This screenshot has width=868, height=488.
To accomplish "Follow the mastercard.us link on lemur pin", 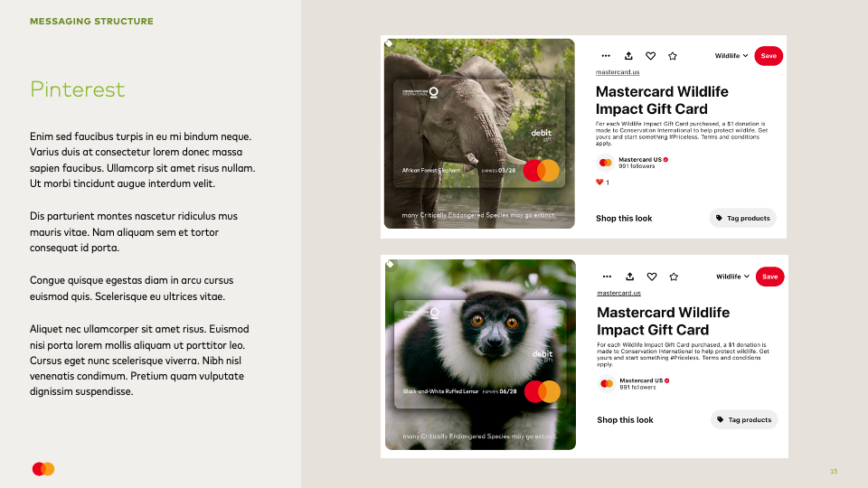I will point(618,293).
